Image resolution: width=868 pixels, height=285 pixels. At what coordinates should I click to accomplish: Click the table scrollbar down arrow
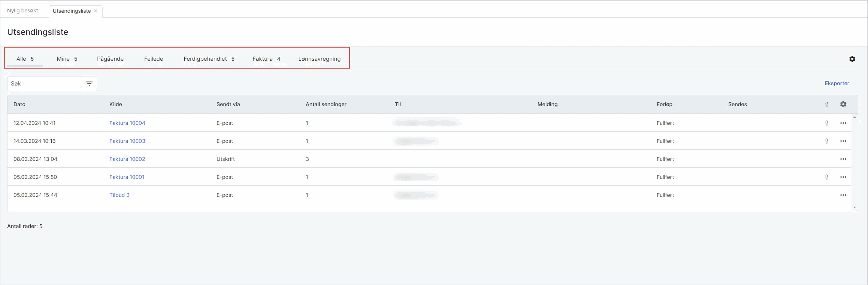[x=855, y=207]
